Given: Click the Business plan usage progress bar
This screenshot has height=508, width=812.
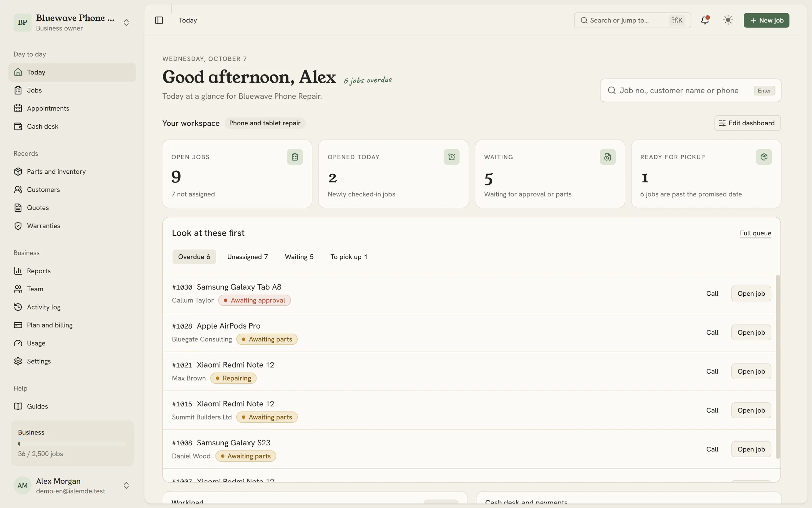Looking at the screenshot, I should [72, 443].
